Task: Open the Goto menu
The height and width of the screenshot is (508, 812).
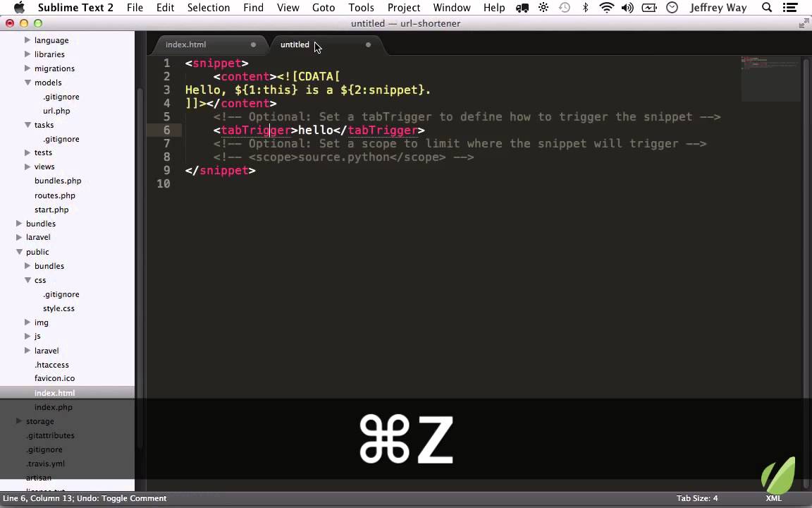Action: click(x=323, y=8)
